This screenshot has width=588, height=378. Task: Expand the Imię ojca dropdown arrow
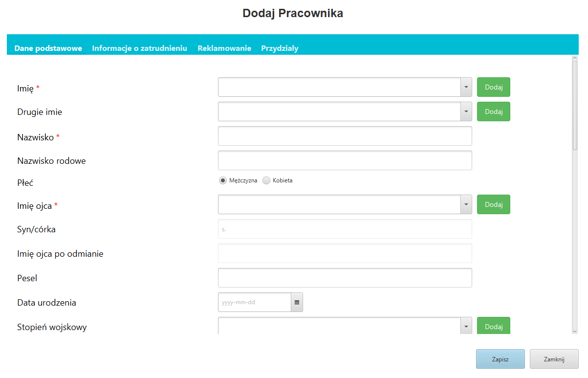point(466,204)
